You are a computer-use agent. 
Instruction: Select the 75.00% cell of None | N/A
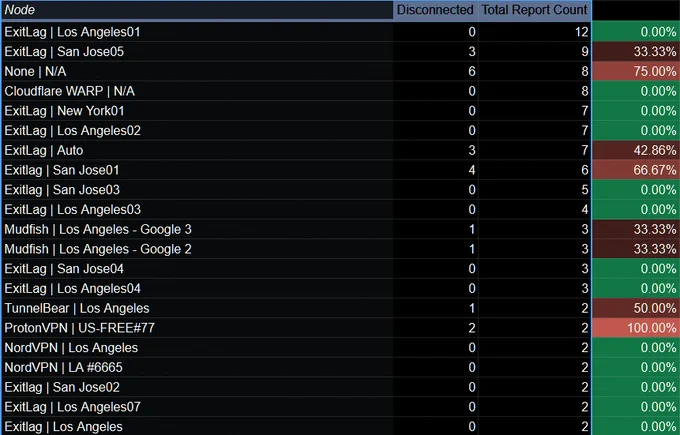[x=636, y=71]
